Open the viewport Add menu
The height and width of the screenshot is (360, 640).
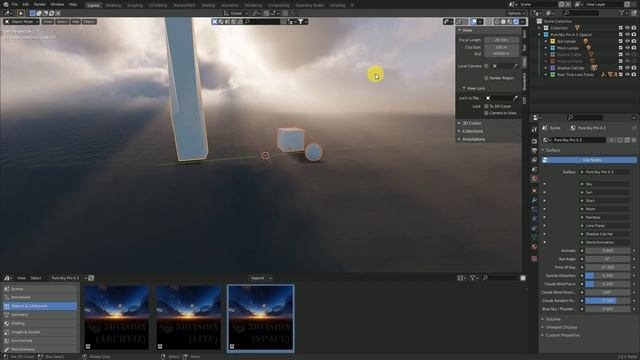[76, 22]
